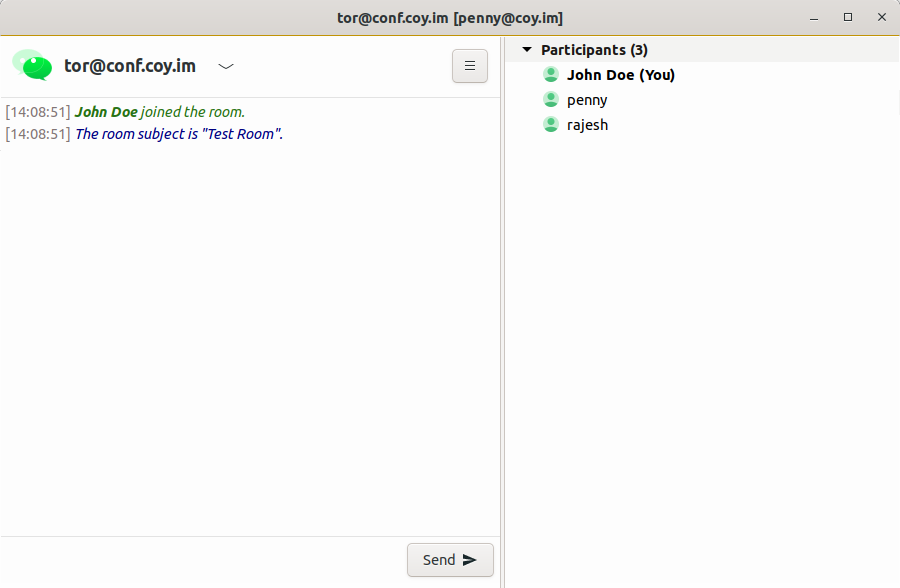Click the paper plane send icon
This screenshot has width=900, height=588.
pyautogui.click(x=470, y=560)
